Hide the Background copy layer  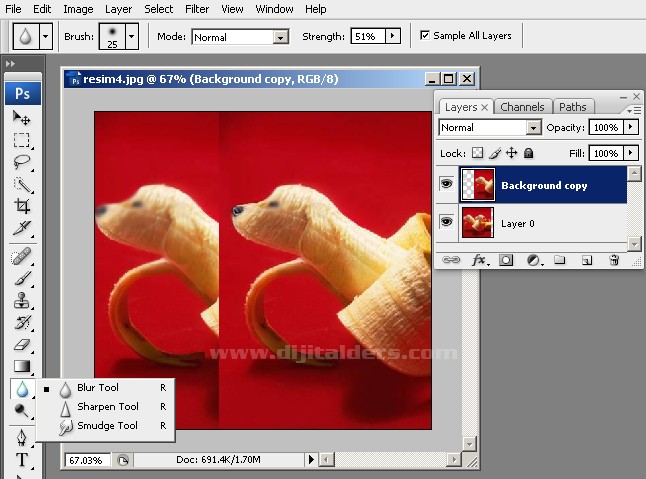pos(446,183)
